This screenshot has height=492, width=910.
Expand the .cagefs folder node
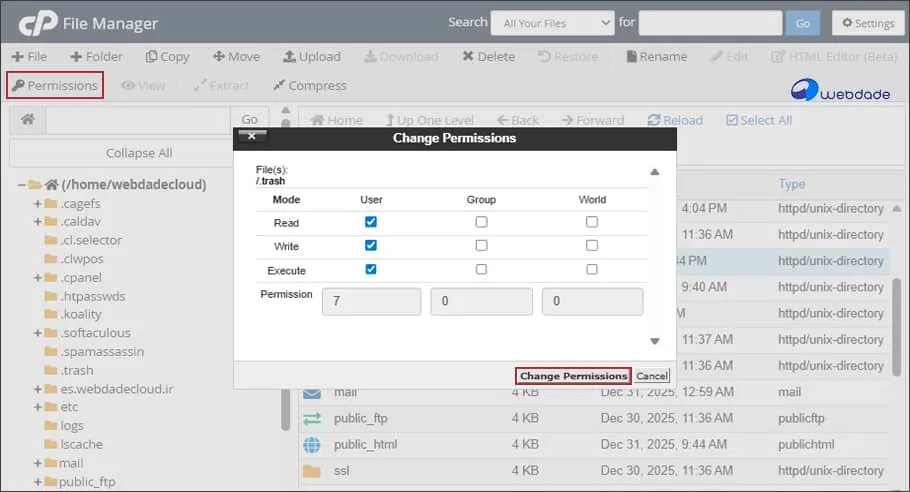pos(38,204)
